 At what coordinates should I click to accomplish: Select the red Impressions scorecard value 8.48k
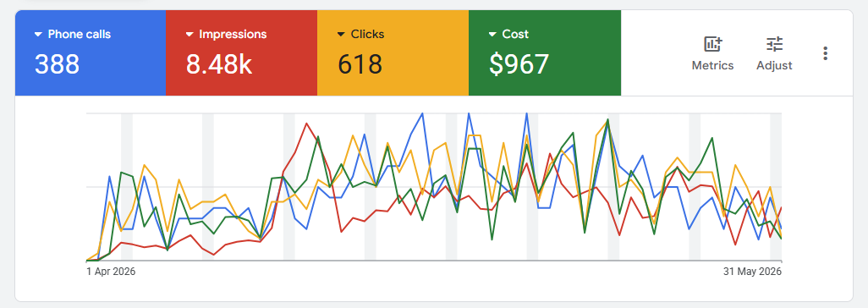click(219, 64)
